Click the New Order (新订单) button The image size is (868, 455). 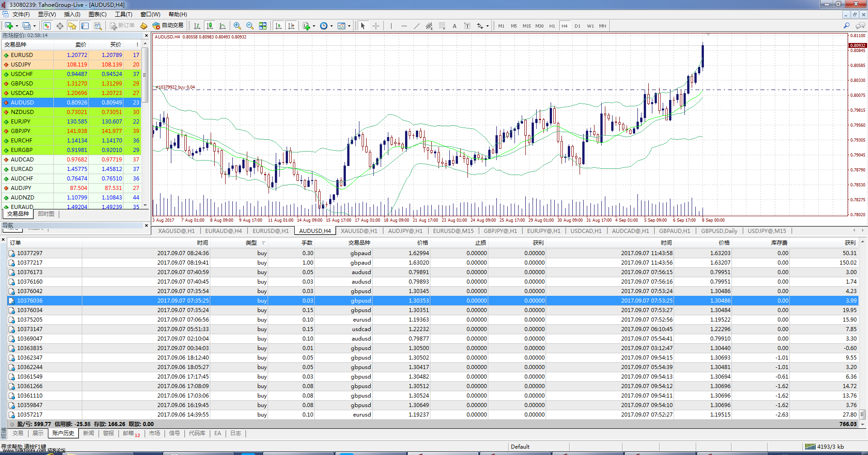[123, 26]
